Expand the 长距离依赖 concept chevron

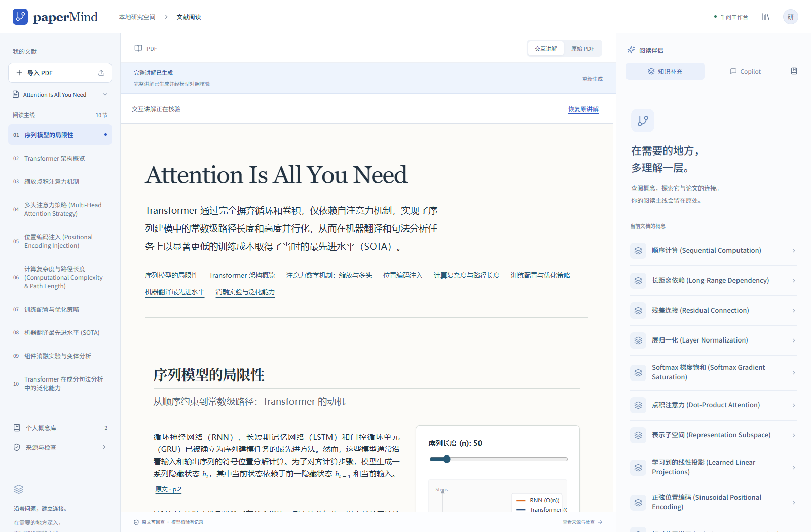794,281
